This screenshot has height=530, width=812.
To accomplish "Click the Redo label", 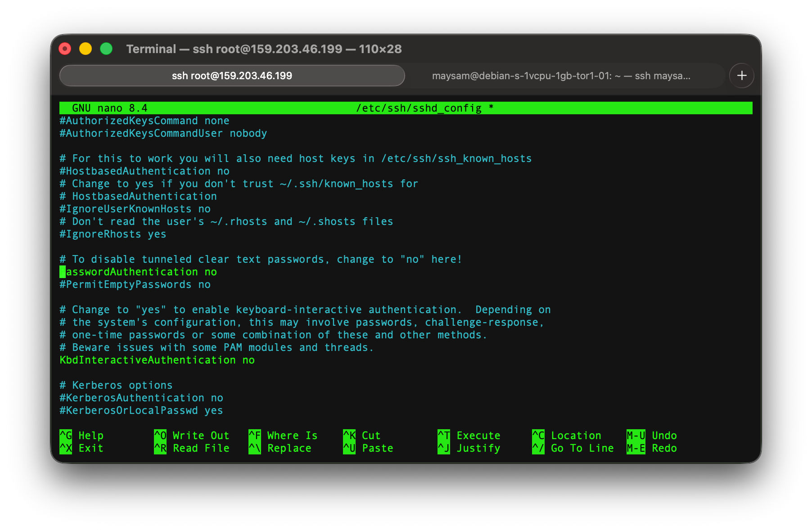I will tap(664, 448).
